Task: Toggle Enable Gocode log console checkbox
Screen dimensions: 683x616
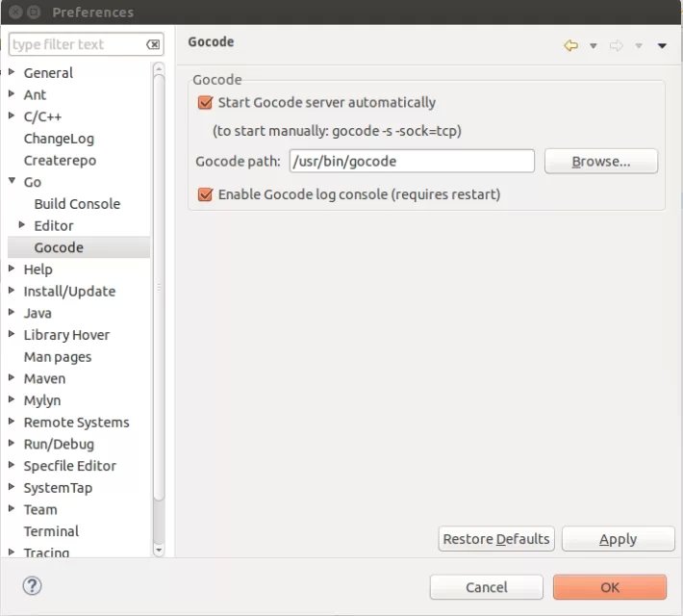Action: 205,194
